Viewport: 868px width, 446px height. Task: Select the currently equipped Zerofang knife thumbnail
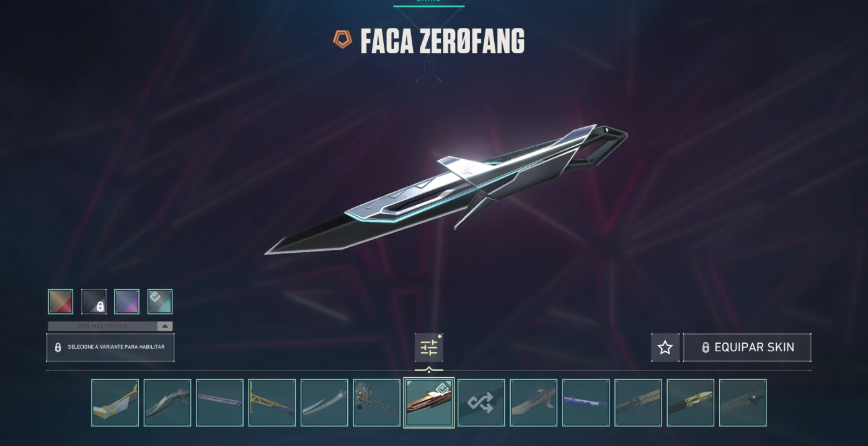(x=429, y=403)
